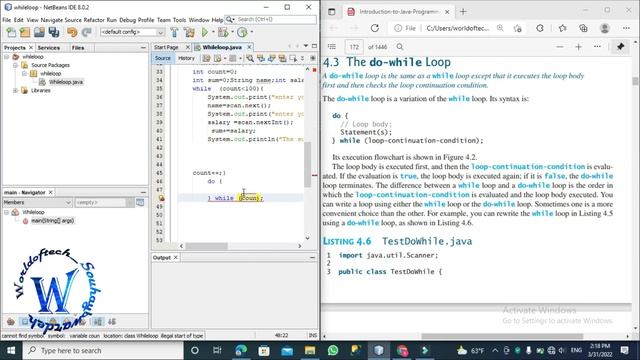Open Edge settings and more menu
Screen dimensions: 640x360
pos(626,28)
